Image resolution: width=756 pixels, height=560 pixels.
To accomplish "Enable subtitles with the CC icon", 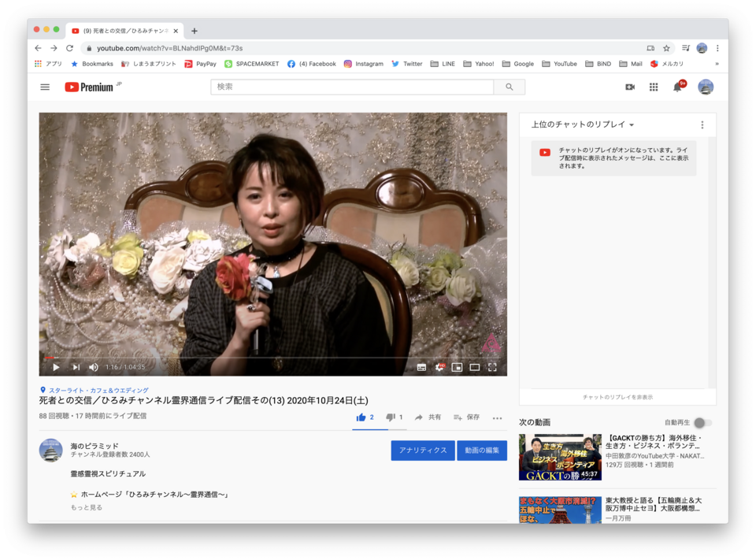I will [x=421, y=367].
